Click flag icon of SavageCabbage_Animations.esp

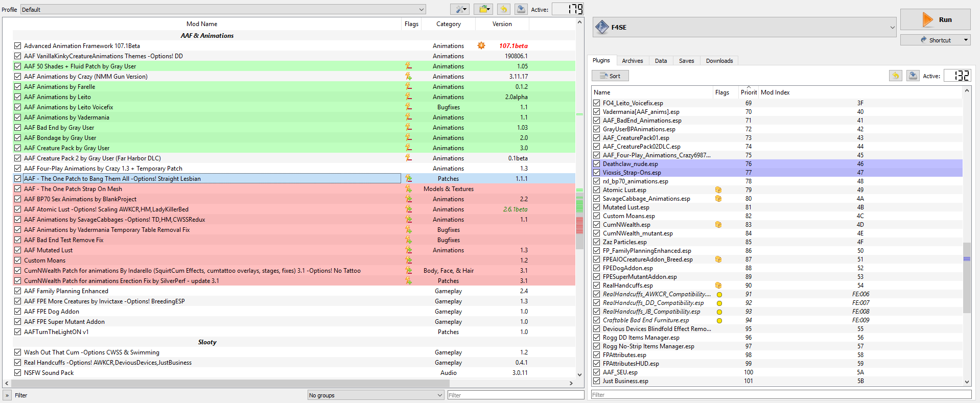[x=718, y=199]
